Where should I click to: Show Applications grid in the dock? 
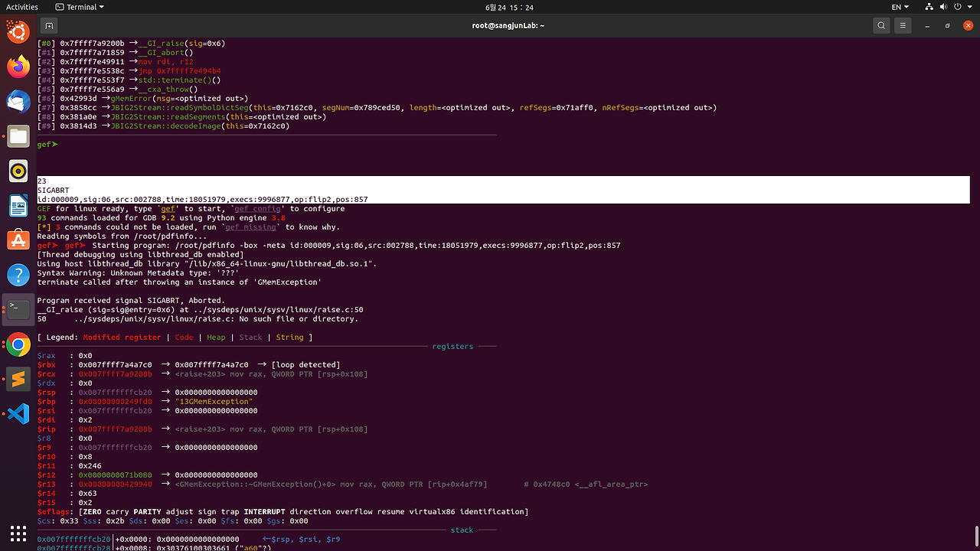[x=18, y=533]
